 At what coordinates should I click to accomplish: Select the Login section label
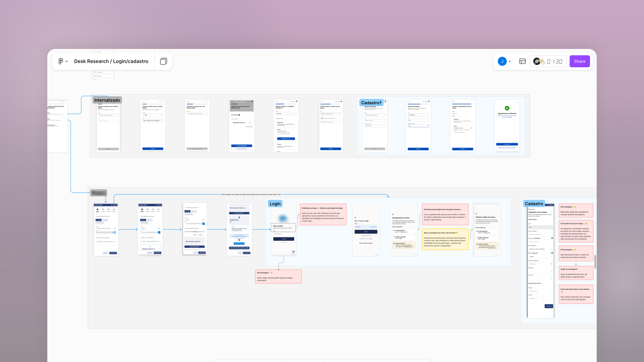coord(275,204)
